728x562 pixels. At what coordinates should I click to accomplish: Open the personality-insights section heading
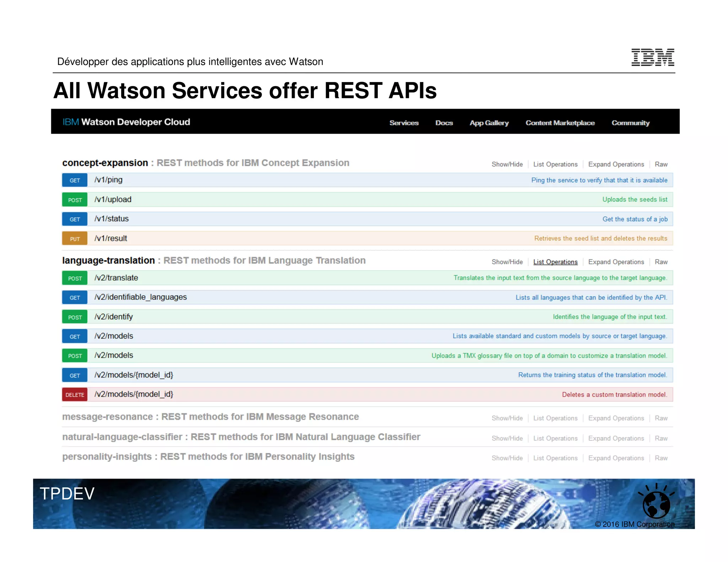[x=208, y=457]
